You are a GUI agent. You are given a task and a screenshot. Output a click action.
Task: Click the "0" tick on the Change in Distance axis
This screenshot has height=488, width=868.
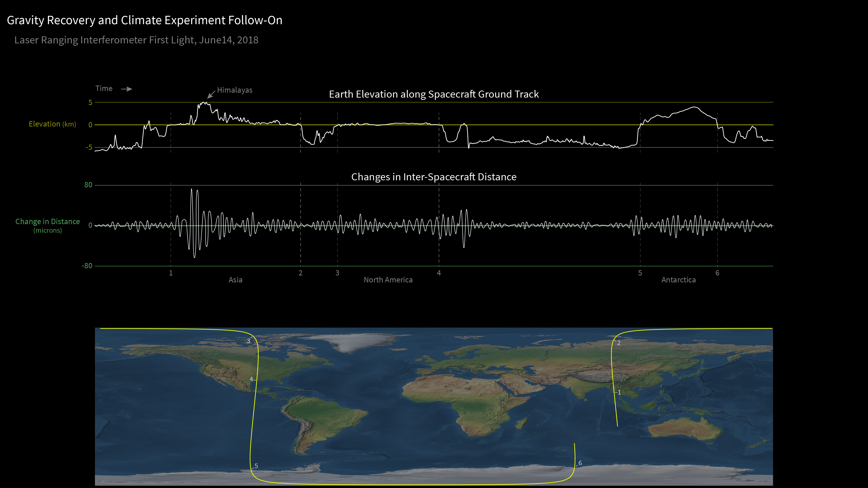point(90,225)
